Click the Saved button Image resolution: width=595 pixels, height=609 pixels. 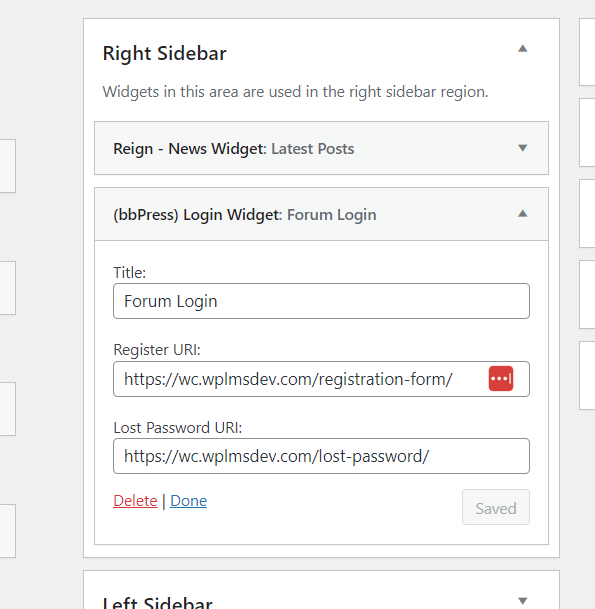pyautogui.click(x=496, y=507)
